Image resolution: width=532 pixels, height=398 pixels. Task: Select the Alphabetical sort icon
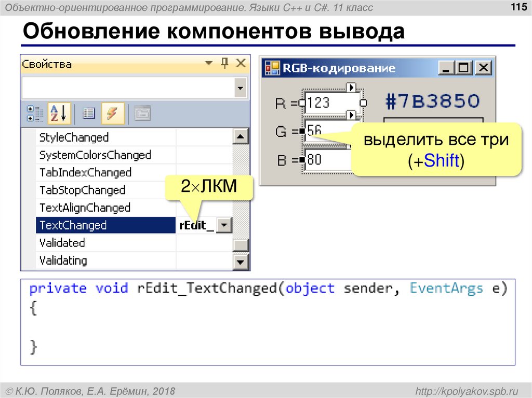pyautogui.click(x=59, y=113)
